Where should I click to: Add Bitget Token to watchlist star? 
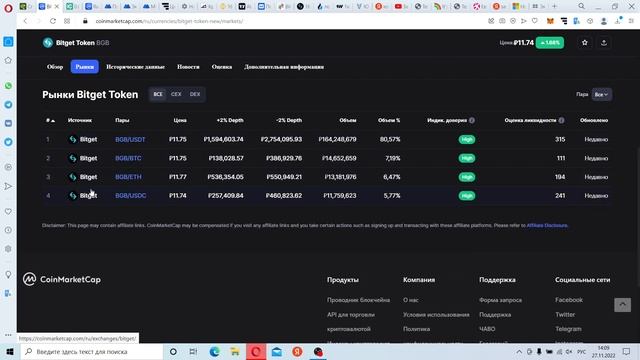pyautogui.click(x=584, y=42)
